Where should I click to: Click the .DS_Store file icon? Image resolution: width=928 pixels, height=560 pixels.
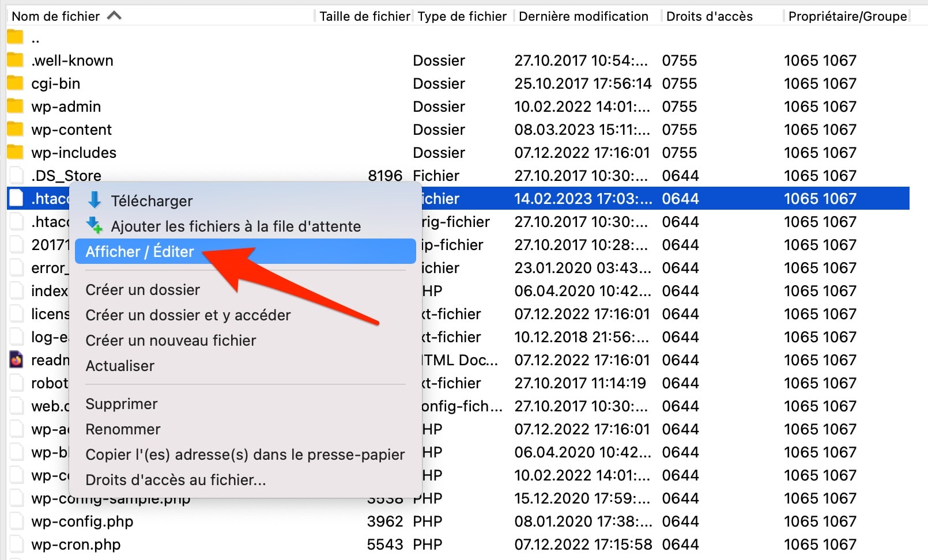click(x=16, y=175)
